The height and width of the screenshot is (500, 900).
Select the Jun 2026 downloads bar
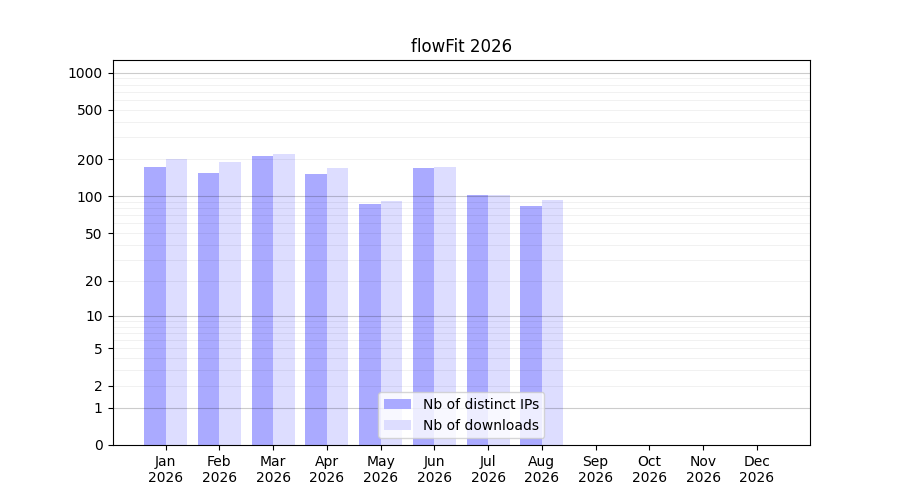[445, 306]
